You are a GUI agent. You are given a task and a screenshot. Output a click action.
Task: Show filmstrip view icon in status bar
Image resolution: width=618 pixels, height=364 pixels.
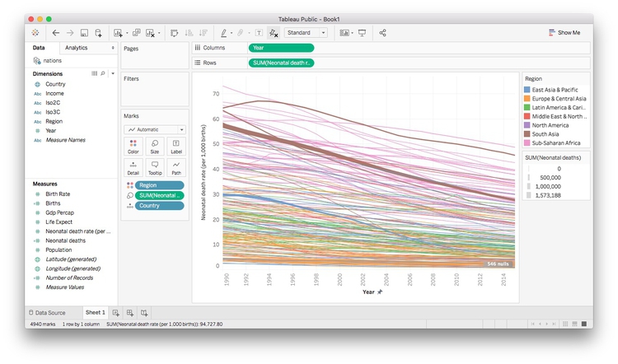pos(574,324)
